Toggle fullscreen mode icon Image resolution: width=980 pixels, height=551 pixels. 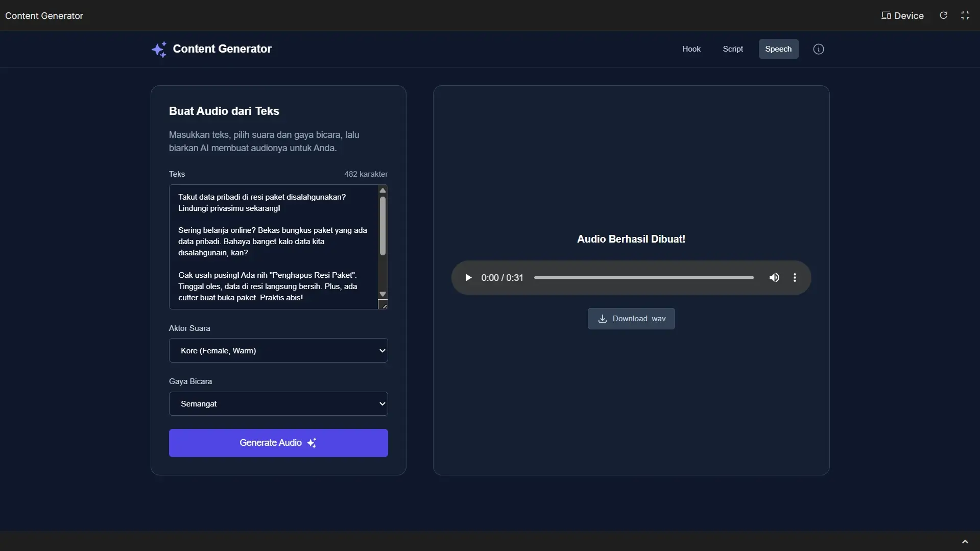tap(965, 15)
